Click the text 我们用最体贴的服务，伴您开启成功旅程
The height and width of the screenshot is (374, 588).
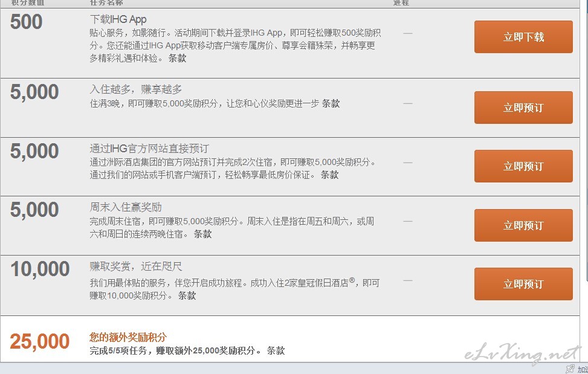pos(166,283)
